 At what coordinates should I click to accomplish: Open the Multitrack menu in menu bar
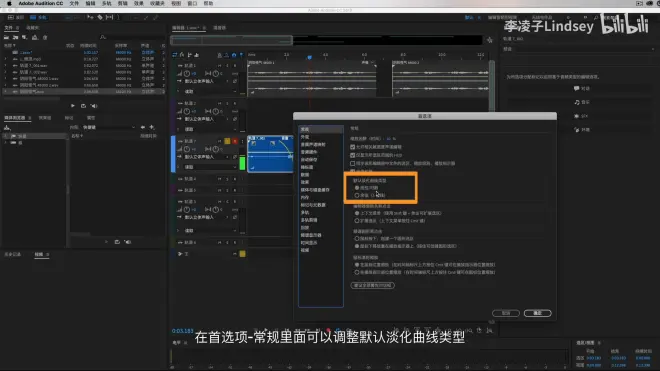click(106, 3)
